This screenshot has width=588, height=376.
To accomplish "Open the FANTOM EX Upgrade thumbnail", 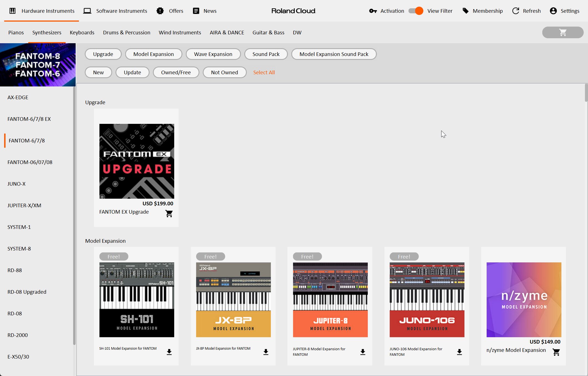I will pos(137,161).
